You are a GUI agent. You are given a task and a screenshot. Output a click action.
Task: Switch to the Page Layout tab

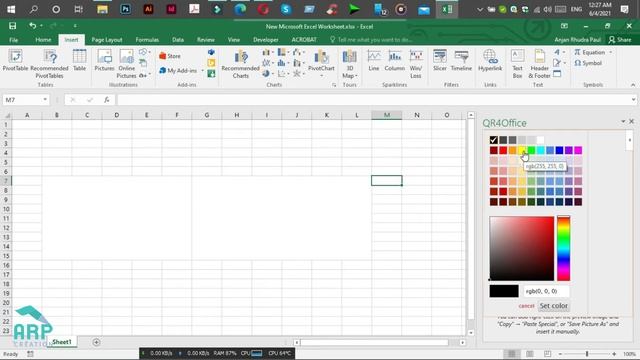point(107,40)
